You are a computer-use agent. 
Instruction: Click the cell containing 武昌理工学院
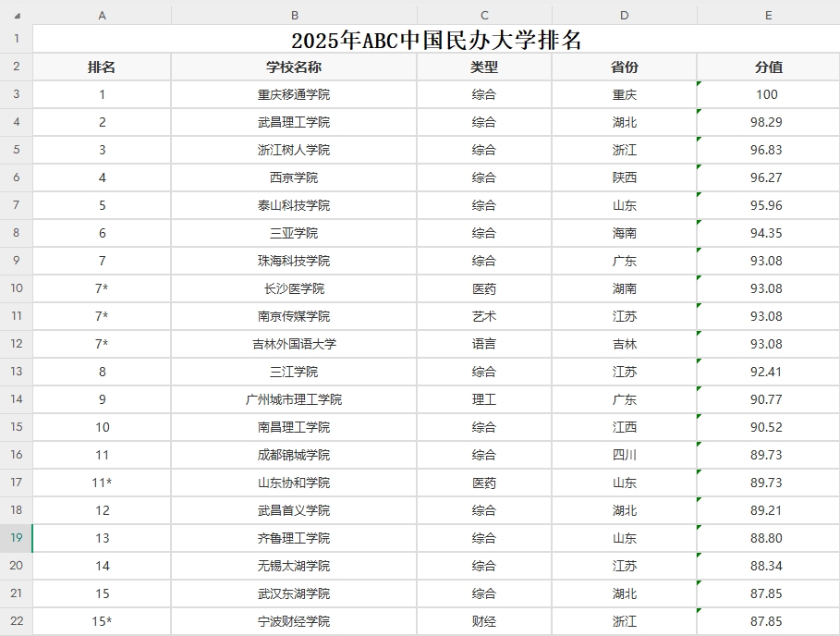point(294,122)
